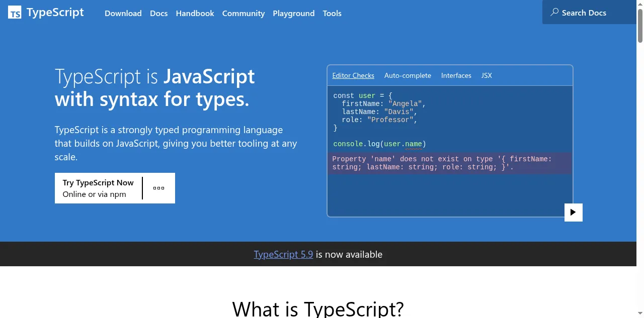
Task: Open the Download nav item
Action: pyautogui.click(x=123, y=13)
